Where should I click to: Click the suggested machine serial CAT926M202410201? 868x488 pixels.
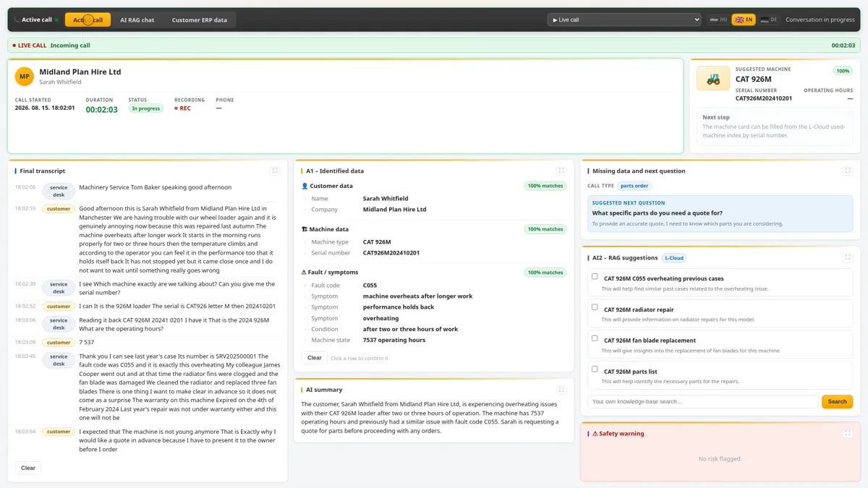pyautogui.click(x=764, y=98)
